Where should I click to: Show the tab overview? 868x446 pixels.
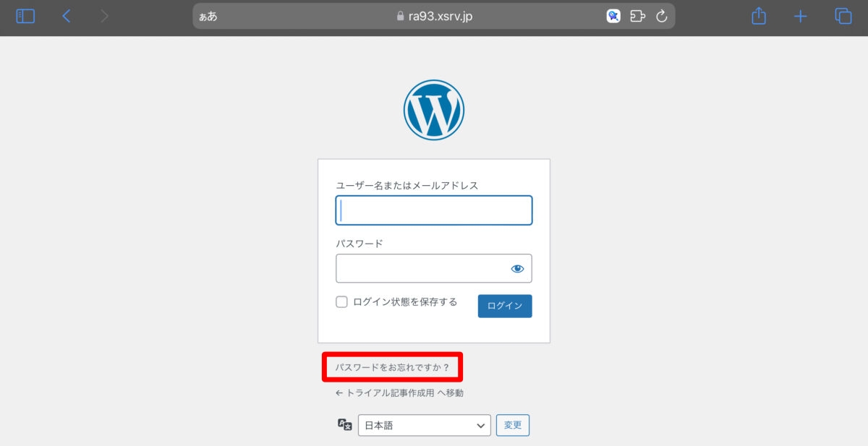(x=843, y=16)
